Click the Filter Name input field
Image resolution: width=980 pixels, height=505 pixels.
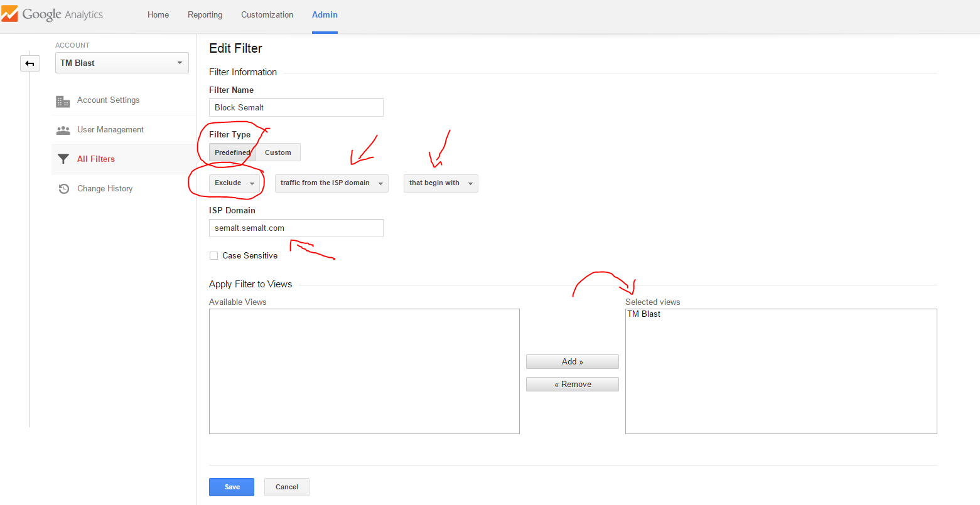296,107
